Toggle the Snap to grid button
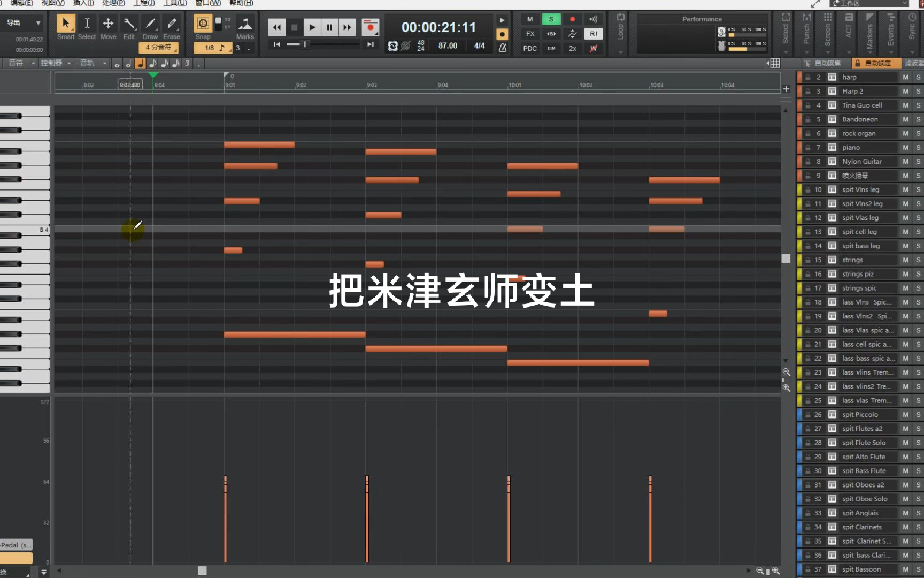924x578 pixels. (203, 24)
